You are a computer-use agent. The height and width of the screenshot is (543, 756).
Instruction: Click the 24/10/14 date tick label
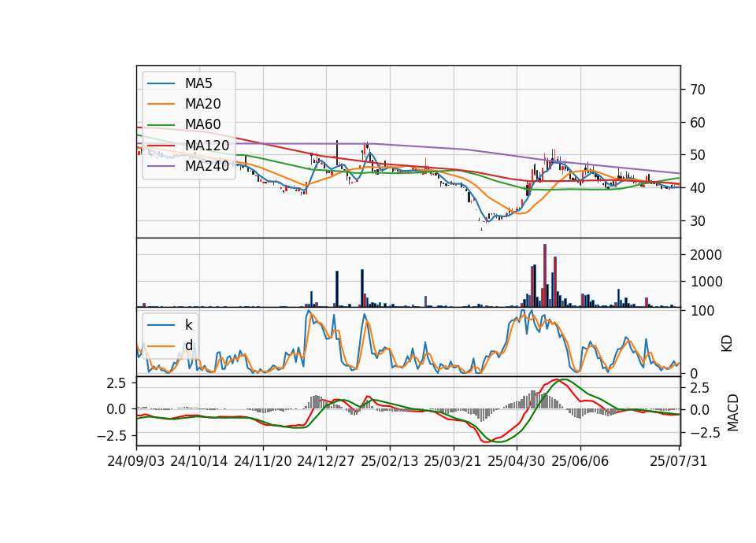pyautogui.click(x=199, y=461)
